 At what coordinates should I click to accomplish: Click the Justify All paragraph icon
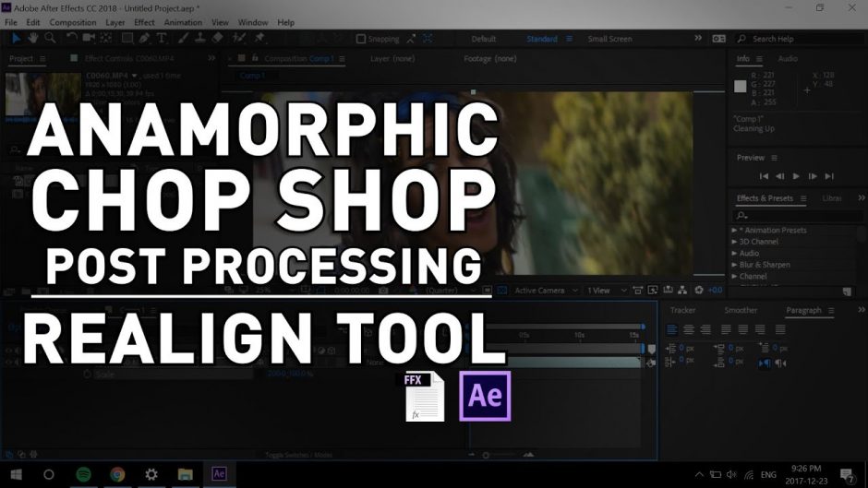(780, 329)
